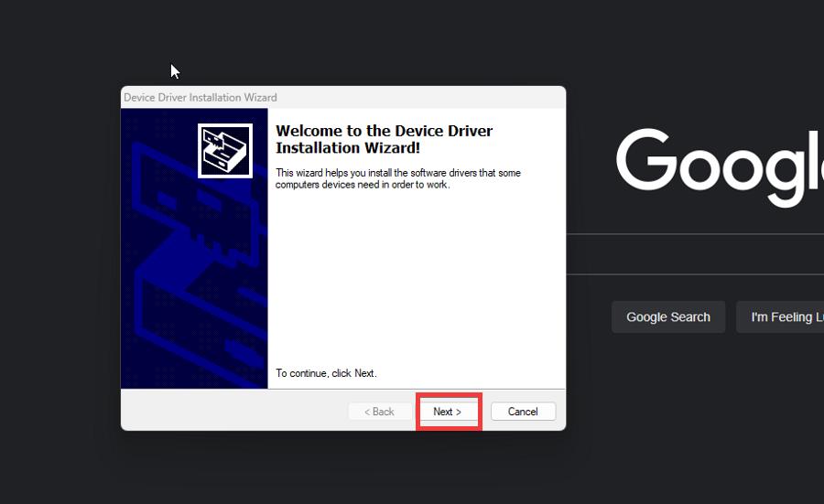Click the 'This wizard helps you install' description
This screenshot has height=504, width=824.
tap(398, 178)
